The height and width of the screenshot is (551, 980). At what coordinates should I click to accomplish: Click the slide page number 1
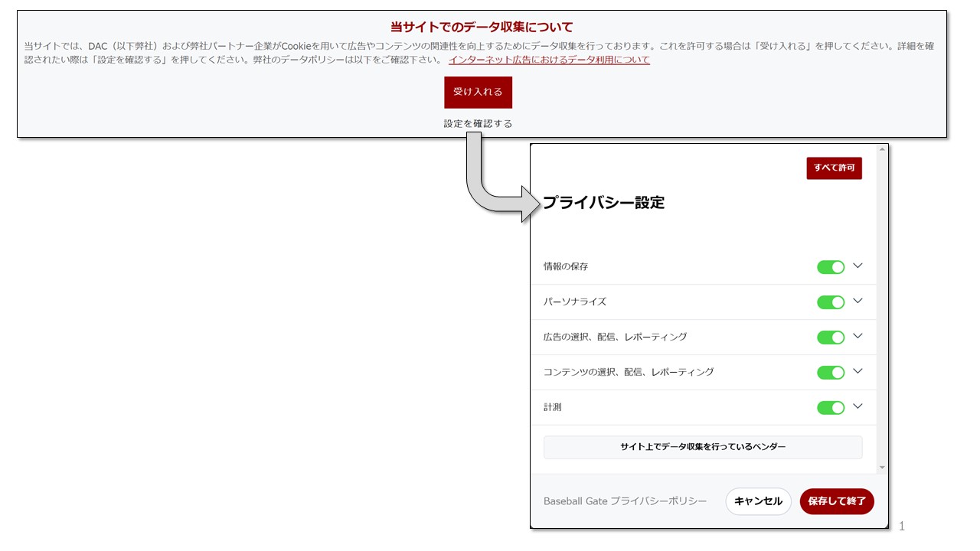pyautogui.click(x=901, y=527)
